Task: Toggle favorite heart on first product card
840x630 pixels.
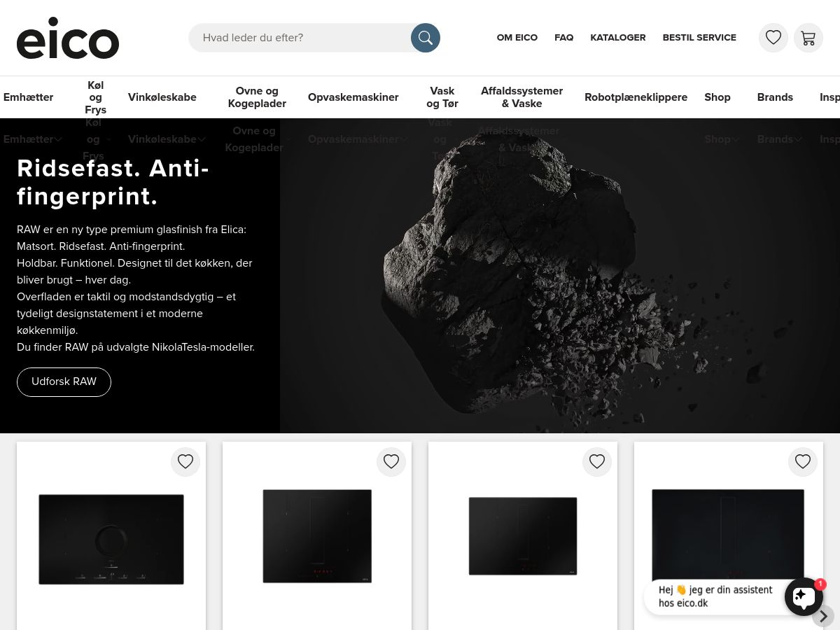Action: pyautogui.click(x=185, y=462)
